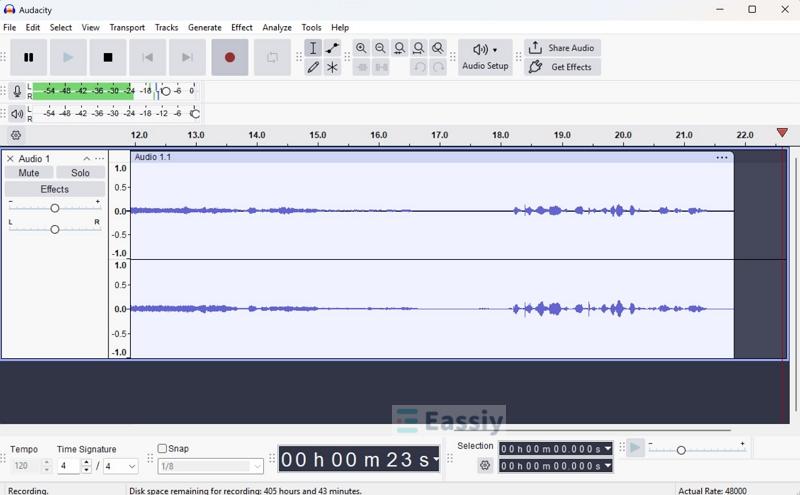Open timeline options gear icon

[x=16, y=135]
